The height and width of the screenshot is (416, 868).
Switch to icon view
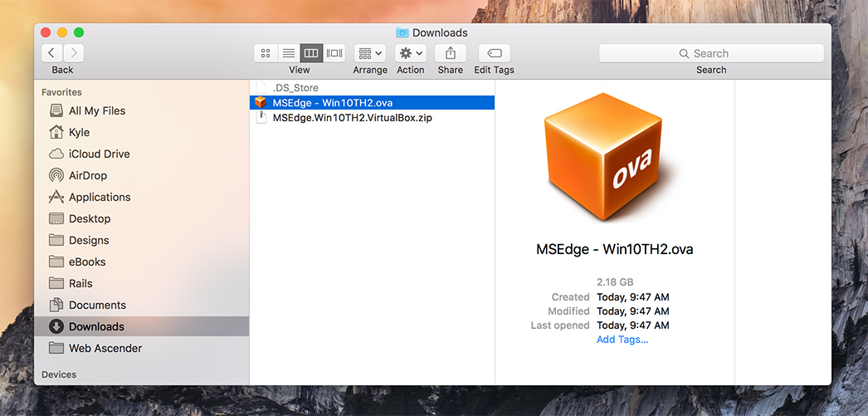pyautogui.click(x=266, y=53)
